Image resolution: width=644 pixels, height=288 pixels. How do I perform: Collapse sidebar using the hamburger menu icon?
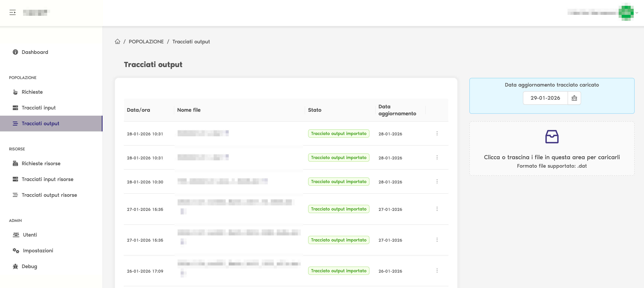(x=13, y=13)
